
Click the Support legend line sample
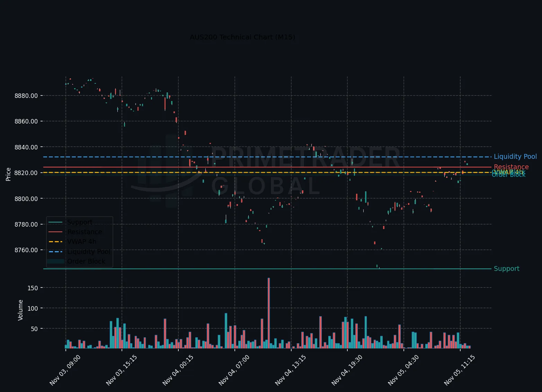[x=55, y=222]
